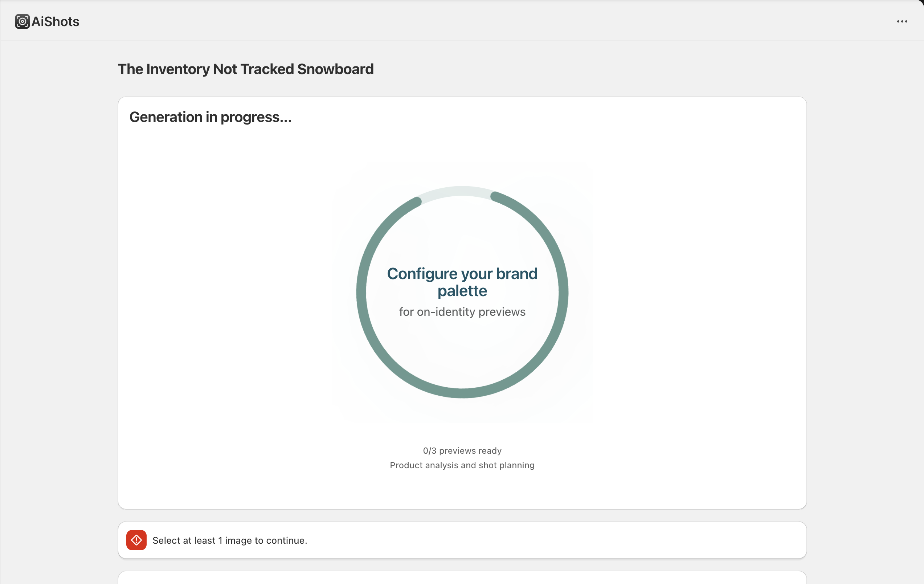Click 'Configure your brand palette' heading
Viewport: 924px width, 584px height.
pos(462,274)
